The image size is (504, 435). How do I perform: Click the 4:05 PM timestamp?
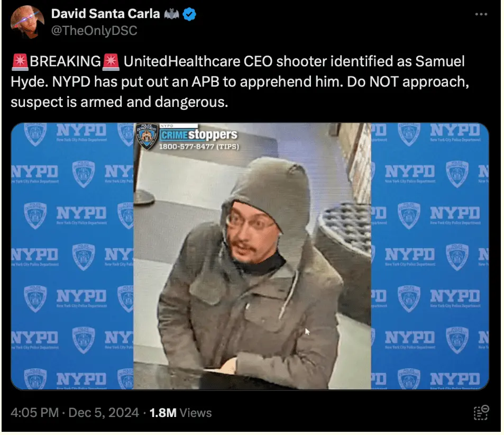click(x=35, y=413)
